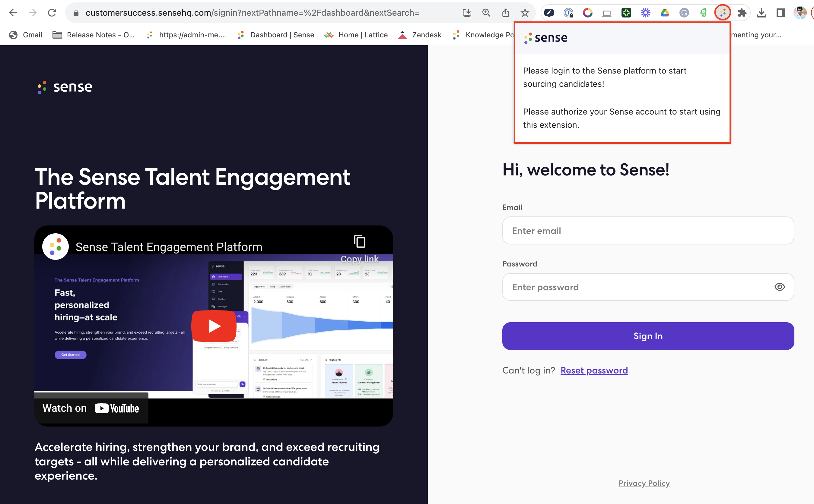Screen dimensions: 814x504
Task: Reload the current page
Action: pyautogui.click(x=52, y=13)
